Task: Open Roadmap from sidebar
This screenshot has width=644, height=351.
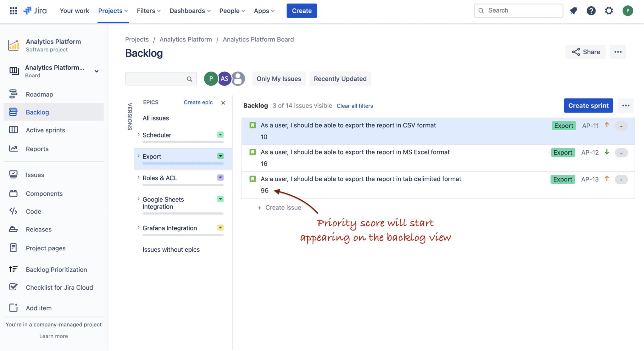Action: pos(39,94)
